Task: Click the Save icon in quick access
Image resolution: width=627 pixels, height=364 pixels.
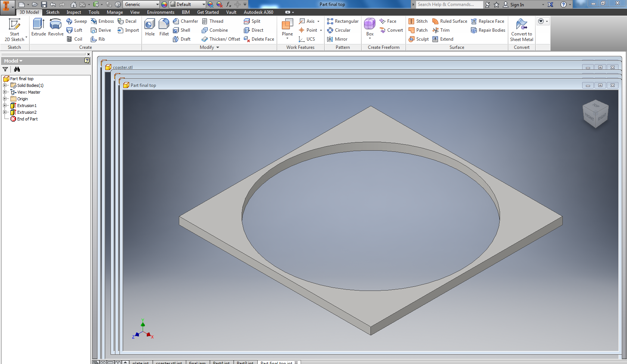Action: (44, 4)
